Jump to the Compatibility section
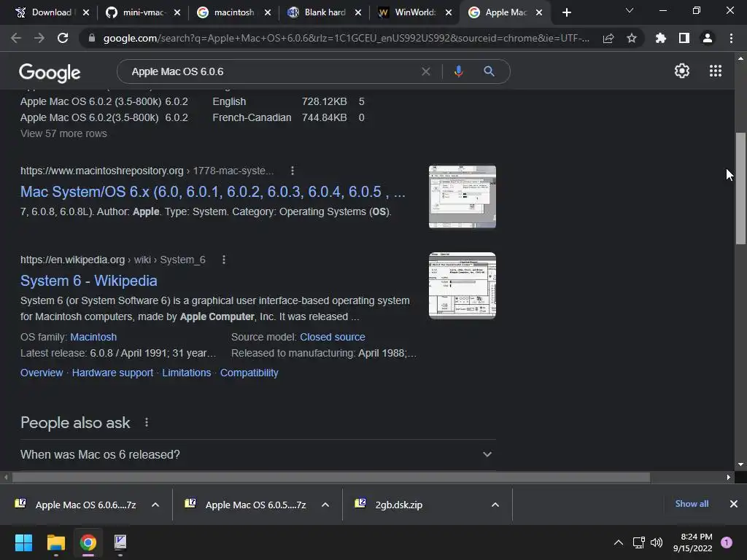This screenshot has width=747, height=560. point(249,373)
